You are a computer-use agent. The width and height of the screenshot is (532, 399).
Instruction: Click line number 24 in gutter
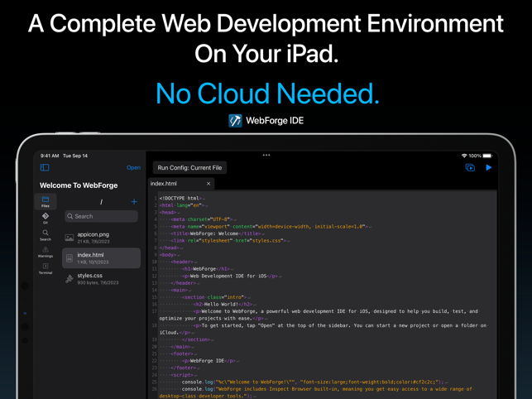(x=155, y=375)
